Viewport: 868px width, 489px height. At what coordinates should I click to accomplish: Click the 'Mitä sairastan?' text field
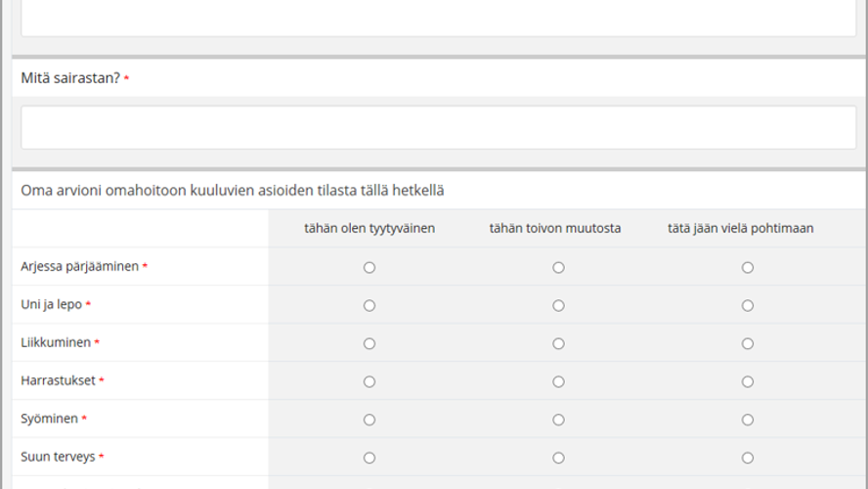(438, 127)
